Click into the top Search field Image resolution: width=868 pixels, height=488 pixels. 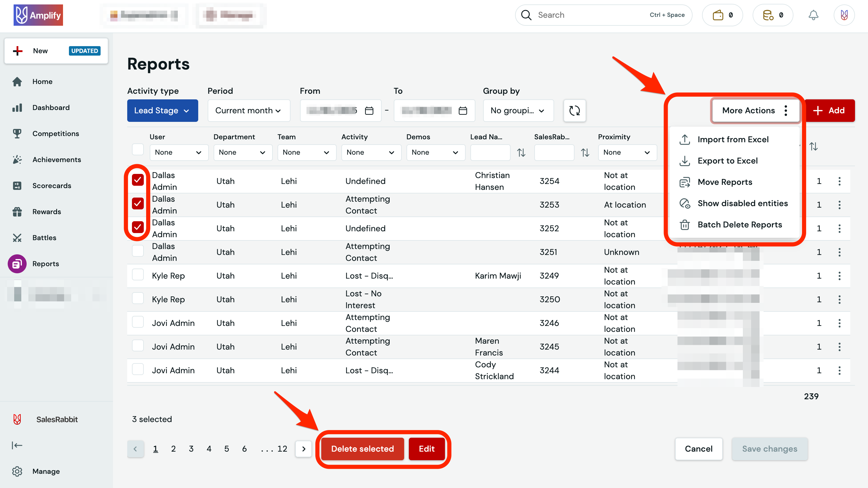pos(590,15)
